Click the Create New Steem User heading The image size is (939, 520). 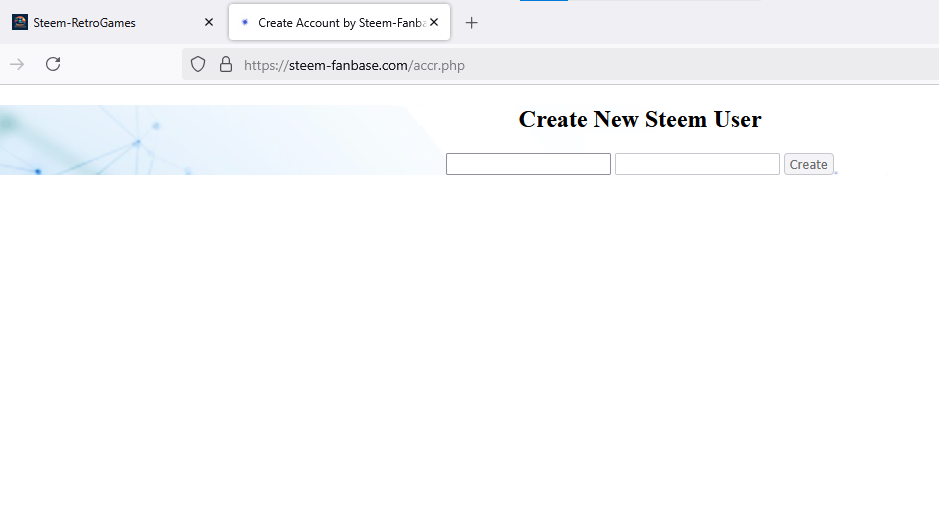pos(640,119)
